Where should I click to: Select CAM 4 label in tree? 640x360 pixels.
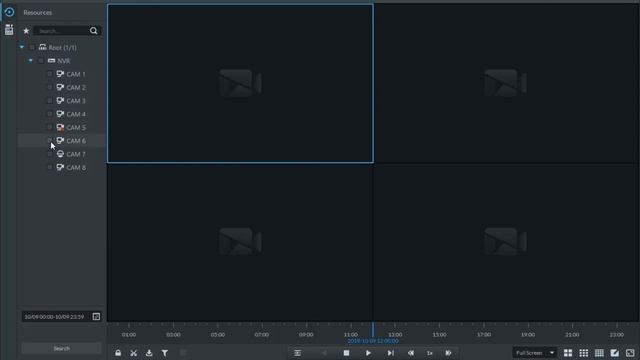[76, 114]
